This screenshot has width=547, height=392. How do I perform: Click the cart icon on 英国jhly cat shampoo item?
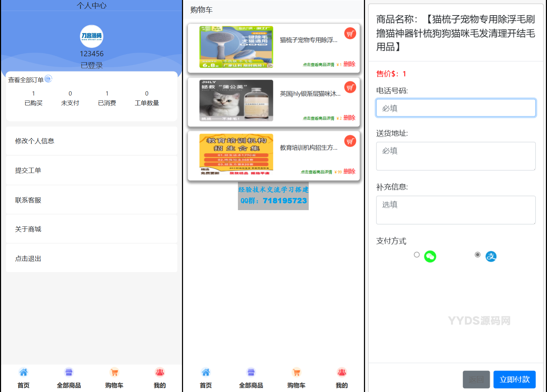click(x=350, y=87)
